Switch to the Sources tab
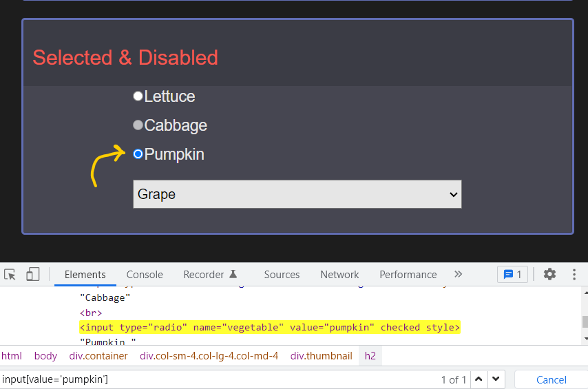 (282, 275)
